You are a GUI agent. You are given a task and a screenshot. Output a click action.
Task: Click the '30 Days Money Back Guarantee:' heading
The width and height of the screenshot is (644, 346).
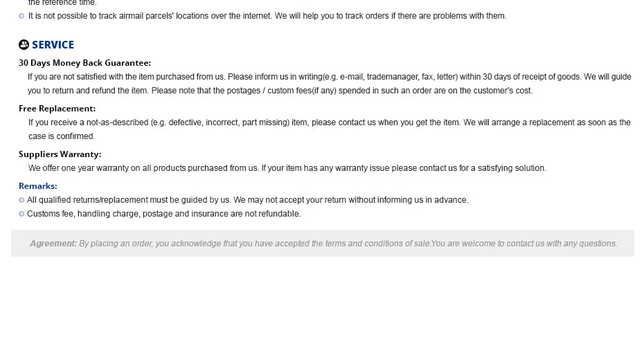point(84,63)
